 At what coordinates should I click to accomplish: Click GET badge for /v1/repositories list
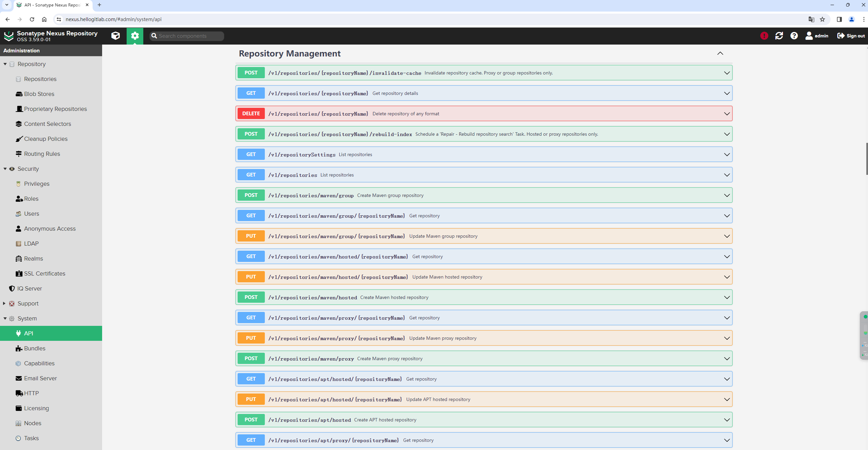pos(251,175)
